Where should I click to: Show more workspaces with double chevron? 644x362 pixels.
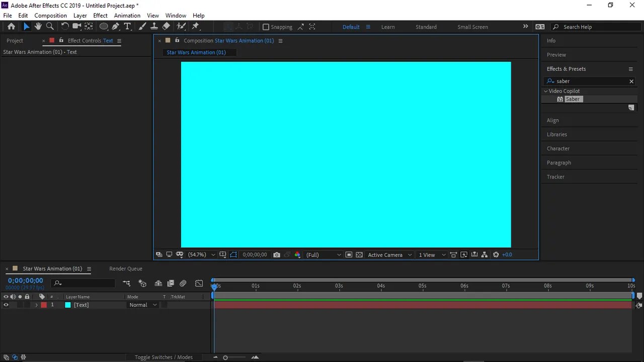(x=525, y=27)
